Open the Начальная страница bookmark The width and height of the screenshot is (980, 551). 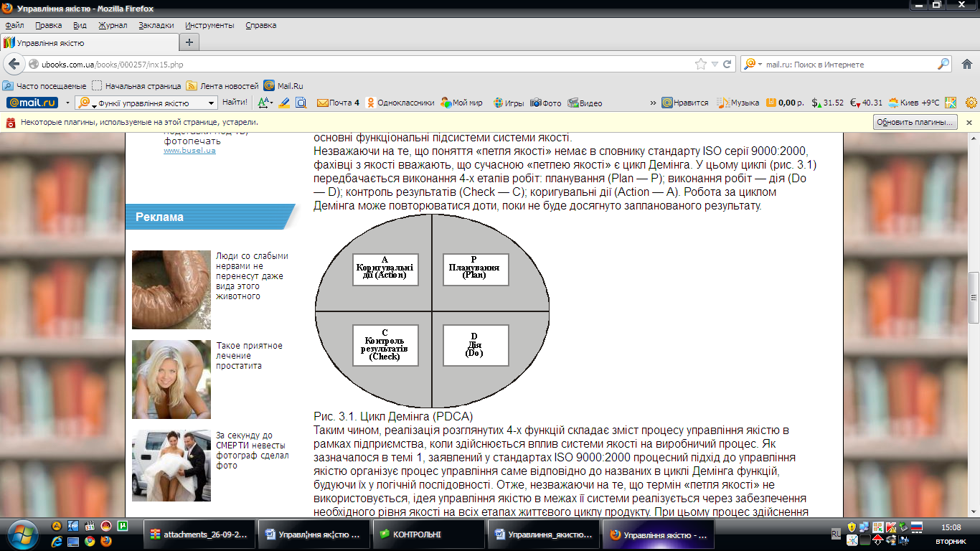[x=136, y=85]
